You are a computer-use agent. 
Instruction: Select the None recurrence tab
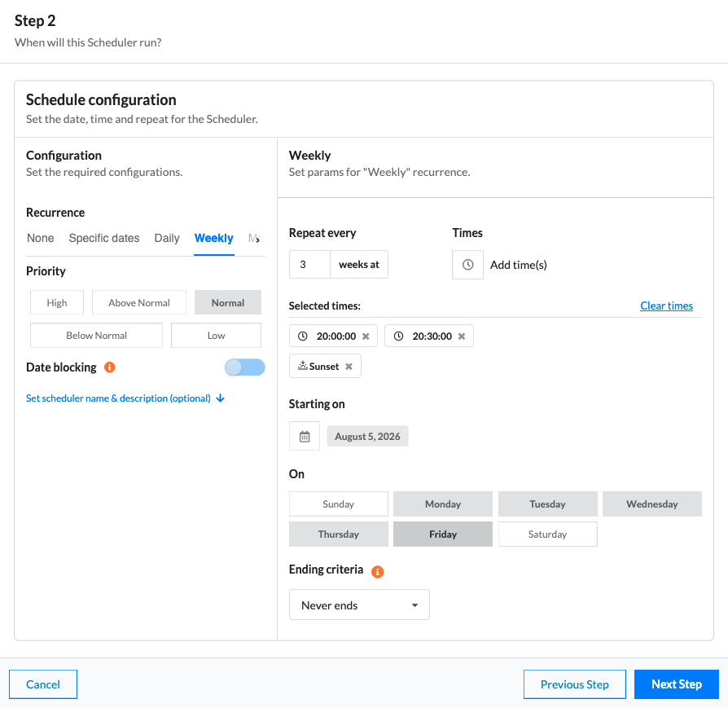(41, 239)
